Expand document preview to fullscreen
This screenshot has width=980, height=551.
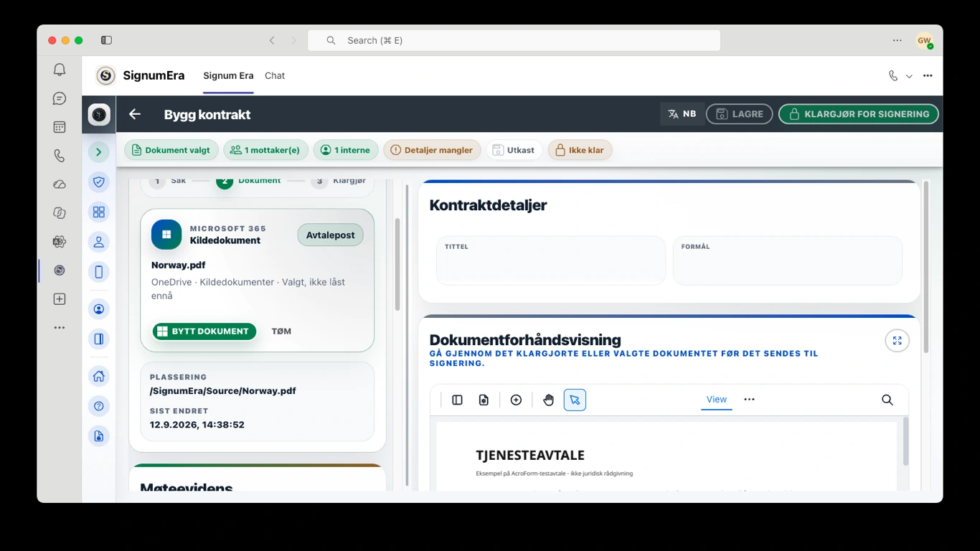[897, 341]
